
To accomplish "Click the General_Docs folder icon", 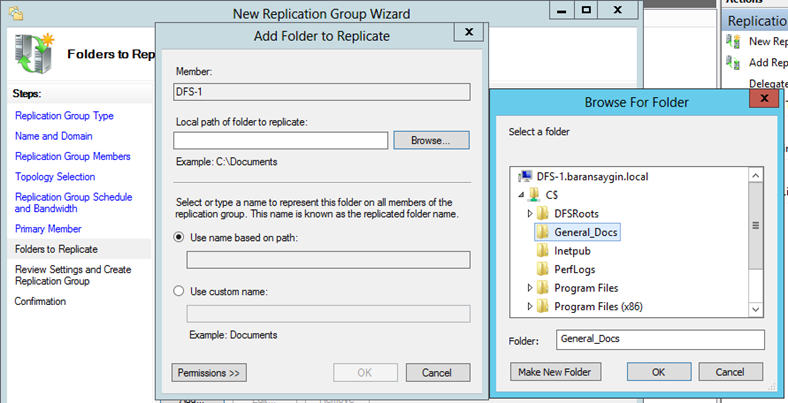I will coord(543,232).
